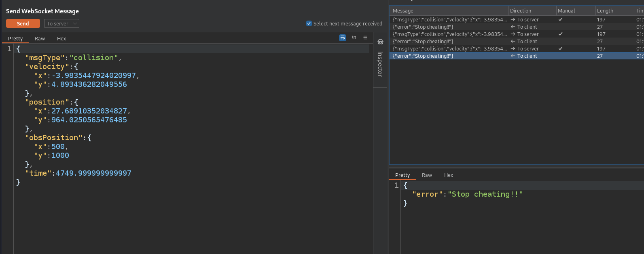Click the Inspector panel icon
Image resolution: width=644 pixels, height=254 pixels.
(380, 42)
